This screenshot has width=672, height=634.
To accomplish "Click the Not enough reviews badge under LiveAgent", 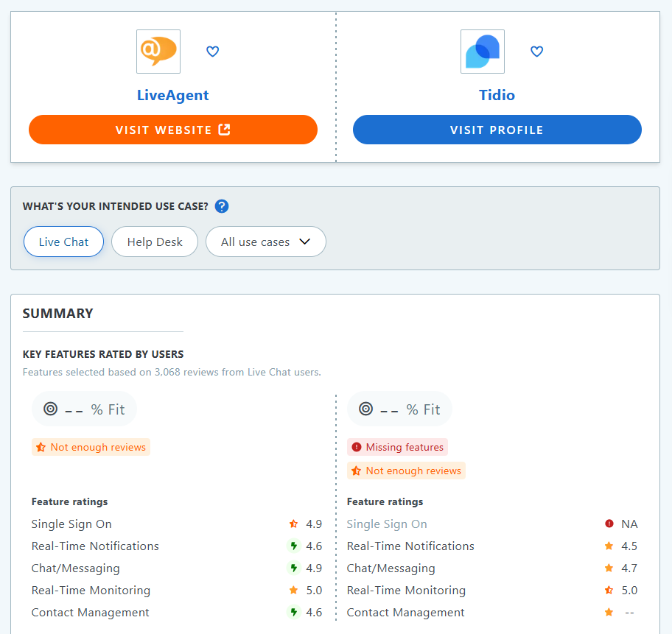I will pos(91,447).
